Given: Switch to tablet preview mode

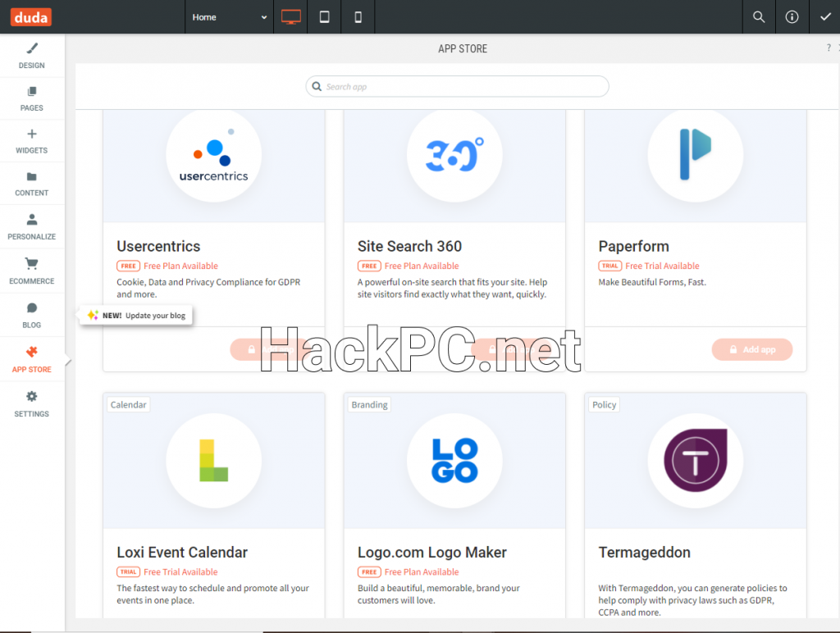Looking at the screenshot, I should click(x=324, y=17).
